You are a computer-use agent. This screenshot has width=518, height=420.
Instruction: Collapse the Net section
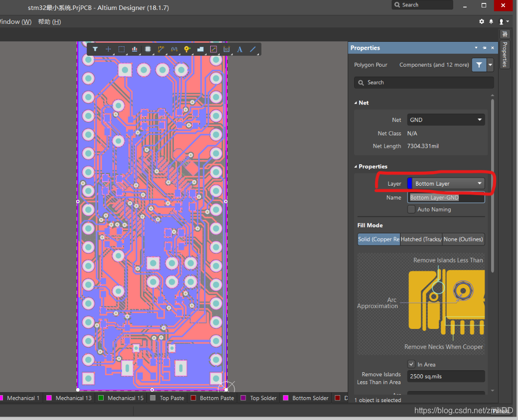coord(356,103)
